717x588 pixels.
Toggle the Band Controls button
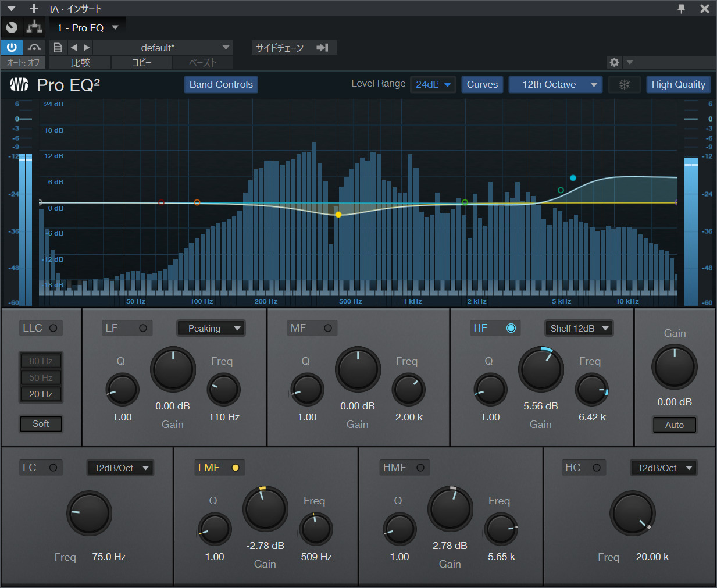click(x=221, y=85)
